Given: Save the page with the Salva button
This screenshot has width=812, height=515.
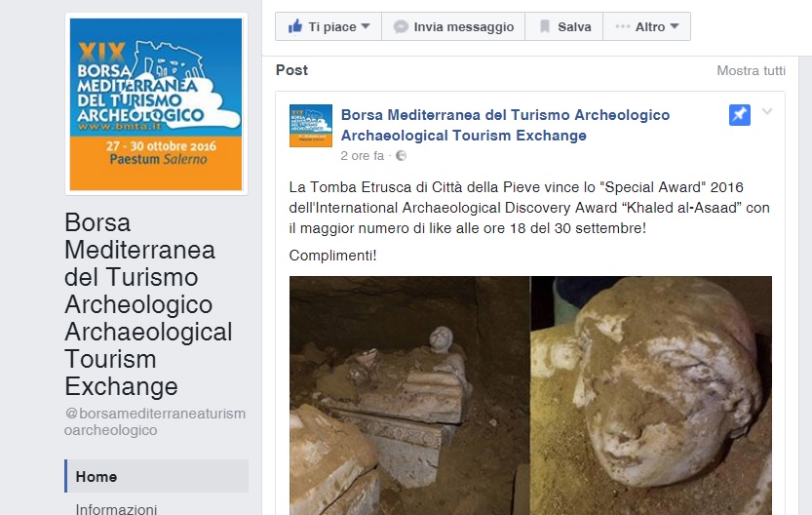Looking at the screenshot, I should coord(564,26).
